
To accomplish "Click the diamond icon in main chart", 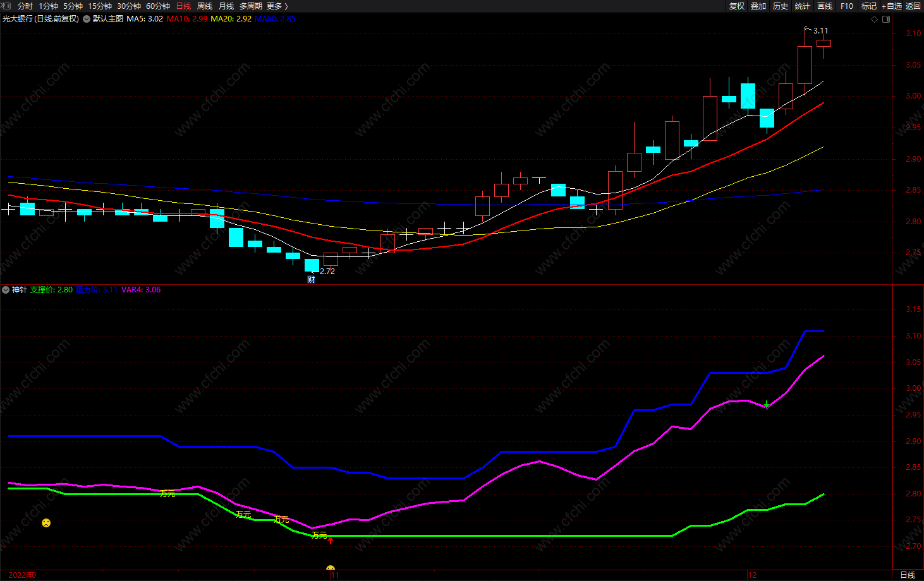I will pyautogui.click(x=875, y=19).
